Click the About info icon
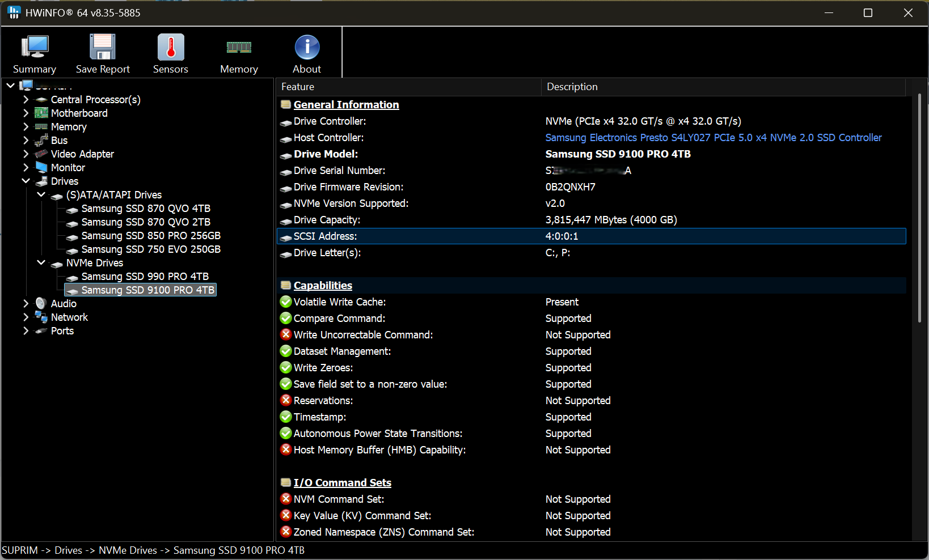 307,48
